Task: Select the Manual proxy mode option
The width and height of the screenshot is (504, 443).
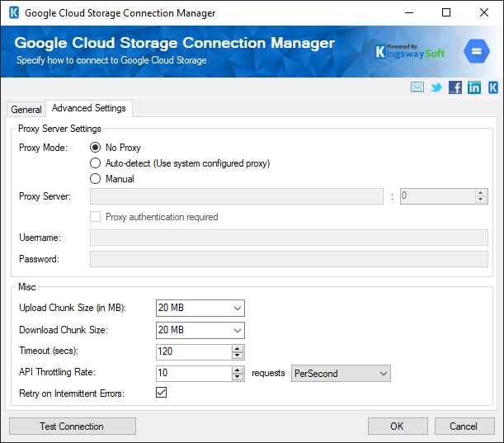Action: pos(95,179)
